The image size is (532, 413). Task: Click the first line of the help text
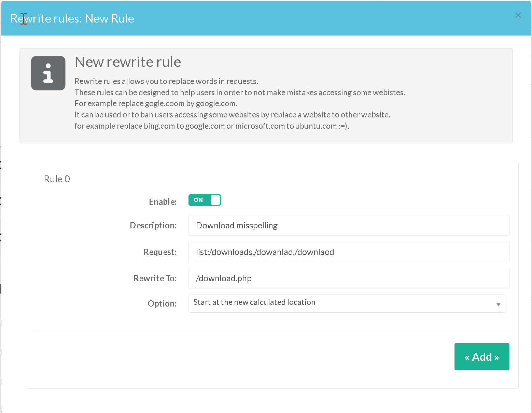(166, 81)
